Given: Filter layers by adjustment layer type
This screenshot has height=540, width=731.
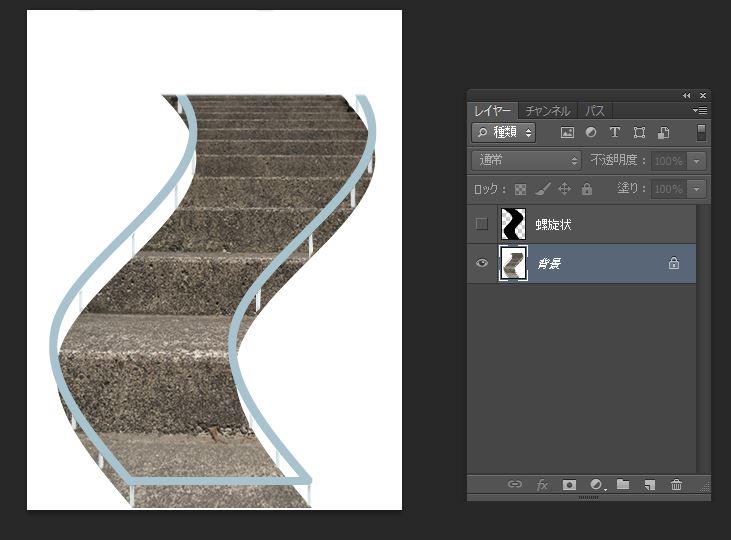Looking at the screenshot, I should pos(591,132).
